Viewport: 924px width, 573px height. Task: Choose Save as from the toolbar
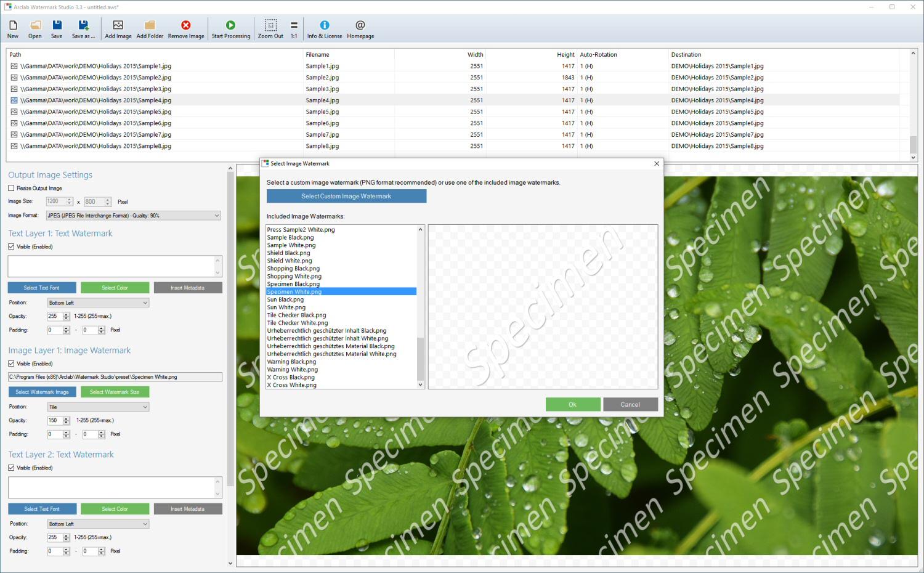point(83,29)
